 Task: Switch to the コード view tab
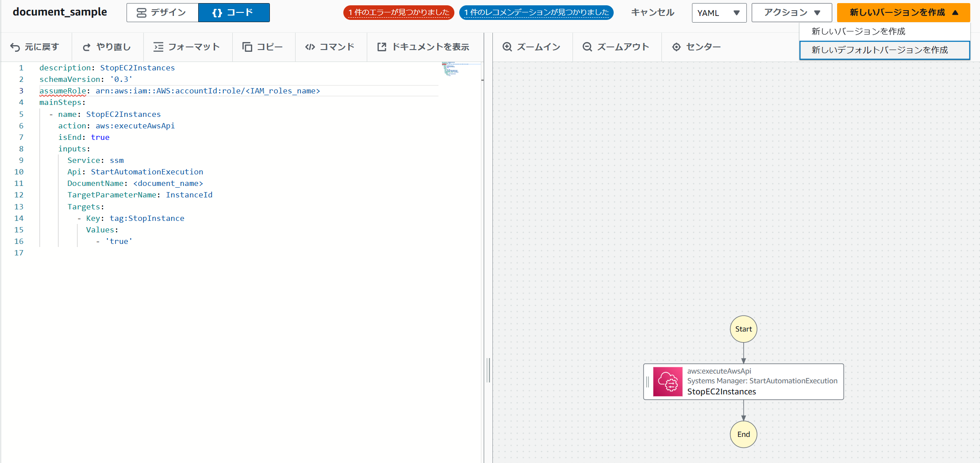[234, 12]
